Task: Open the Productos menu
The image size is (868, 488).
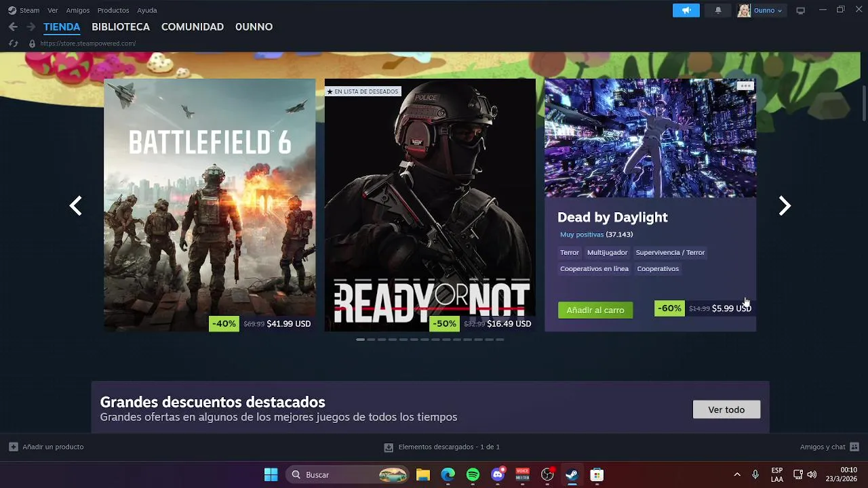Action: pos(113,10)
